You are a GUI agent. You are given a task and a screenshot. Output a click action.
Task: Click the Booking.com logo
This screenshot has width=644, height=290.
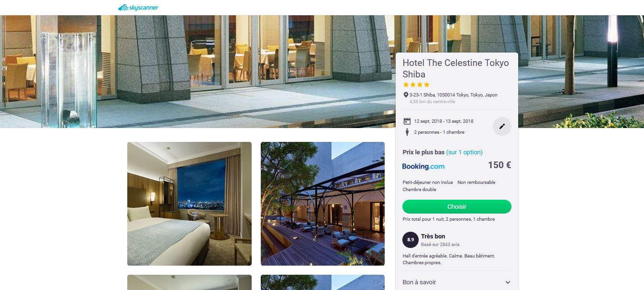423,166
